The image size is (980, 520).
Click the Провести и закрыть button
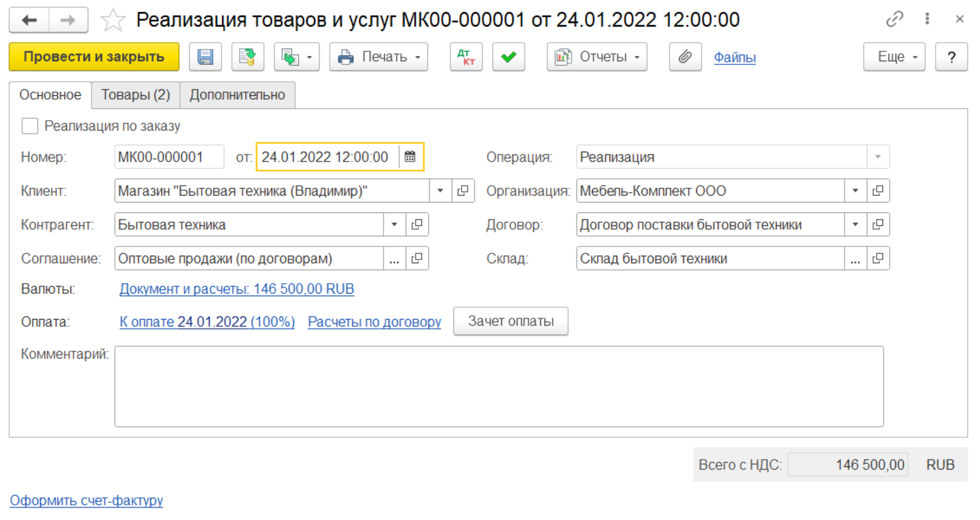(94, 57)
